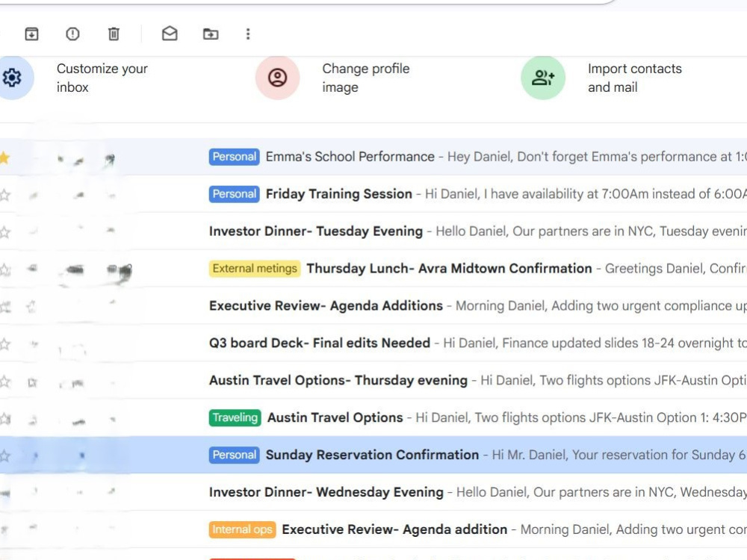Click the orange Internal ops label
Viewport: 747px width, 560px height.
242,529
